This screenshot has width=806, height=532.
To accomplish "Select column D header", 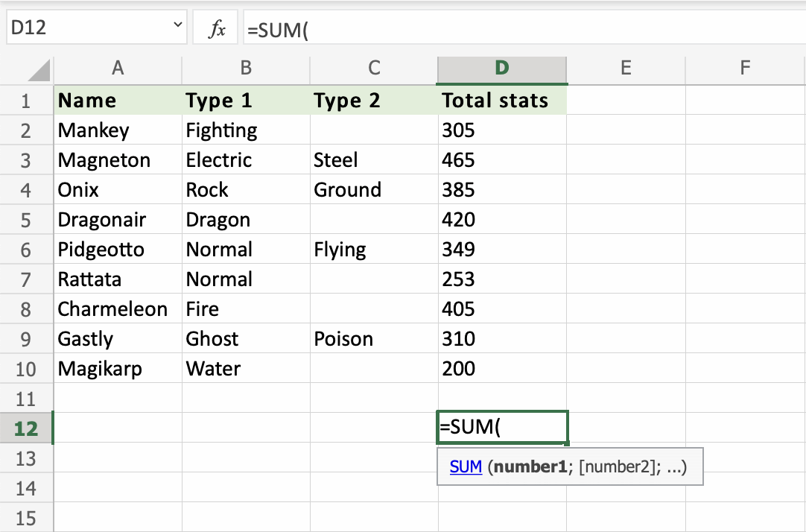I will click(502, 69).
